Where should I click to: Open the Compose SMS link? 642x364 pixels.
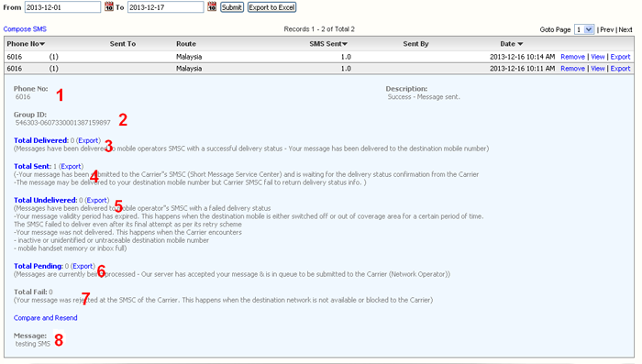tap(25, 29)
